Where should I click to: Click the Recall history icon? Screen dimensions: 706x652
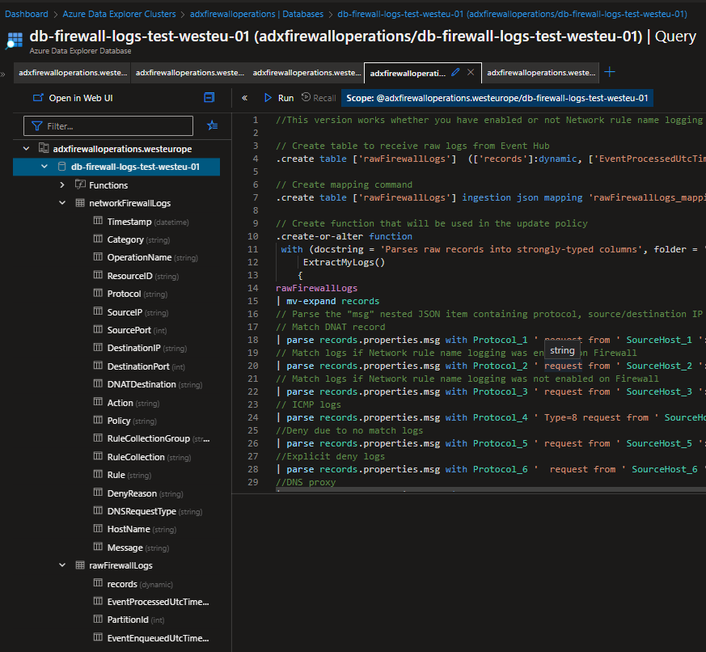point(306,97)
